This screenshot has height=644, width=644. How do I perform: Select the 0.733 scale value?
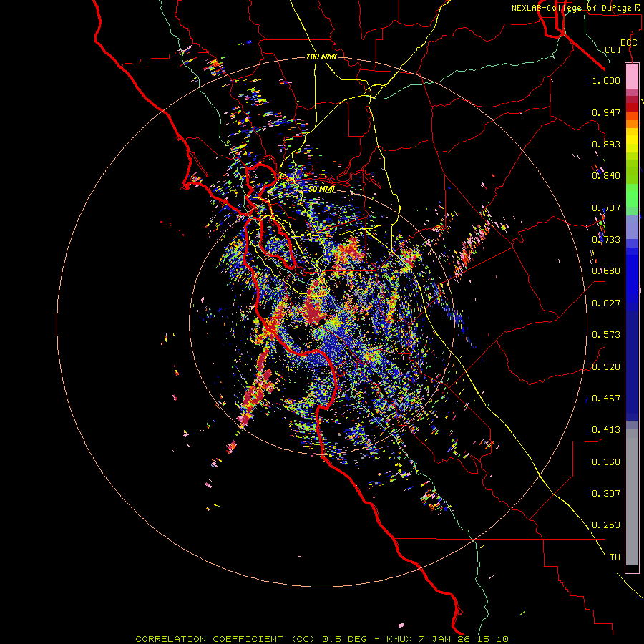[606, 240]
